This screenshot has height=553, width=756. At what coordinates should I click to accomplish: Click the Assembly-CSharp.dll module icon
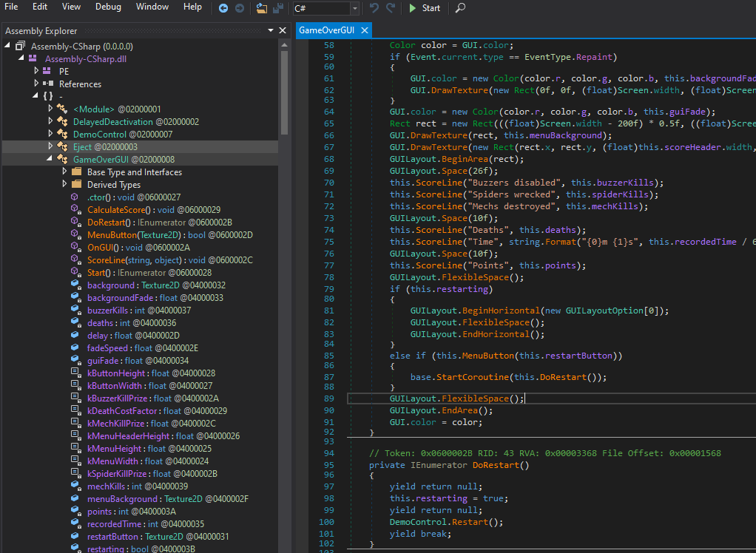pyautogui.click(x=33, y=58)
